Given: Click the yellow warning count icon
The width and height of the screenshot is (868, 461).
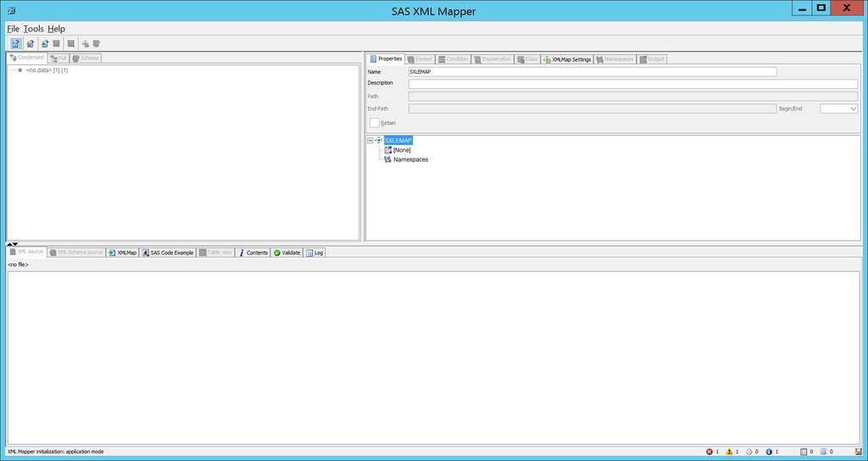Looking at the screenshot, I should [x=729, y=452].
